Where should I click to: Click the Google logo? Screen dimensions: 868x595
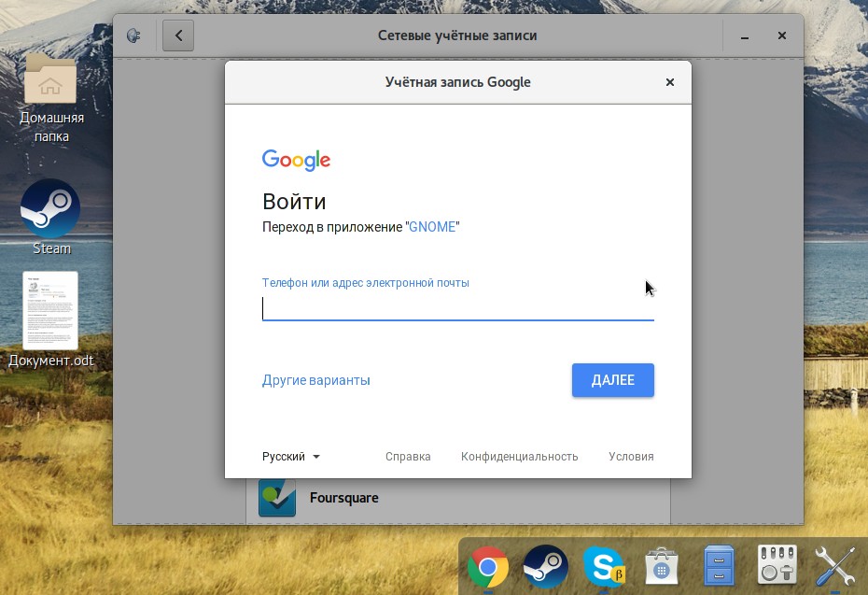tap(296, 160)
